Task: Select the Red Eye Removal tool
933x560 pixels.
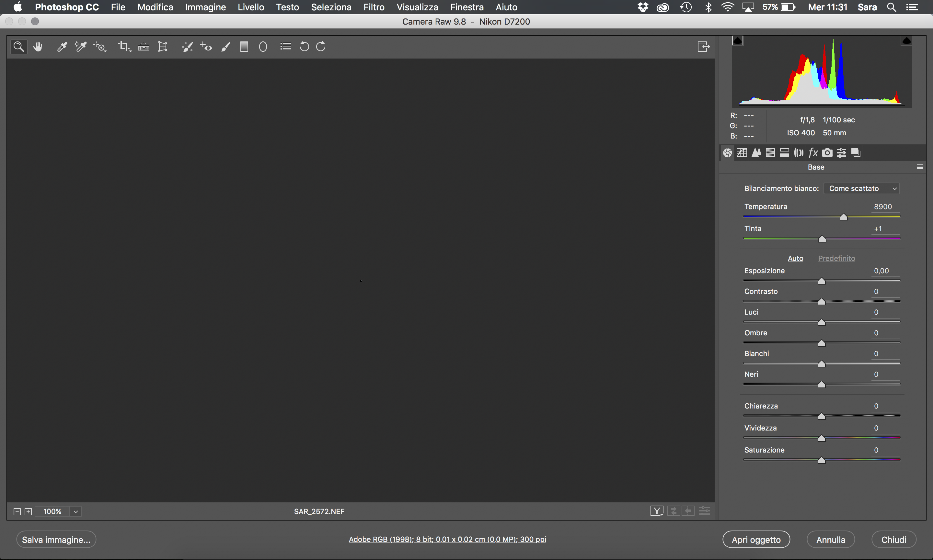Action: click(206, 47)
